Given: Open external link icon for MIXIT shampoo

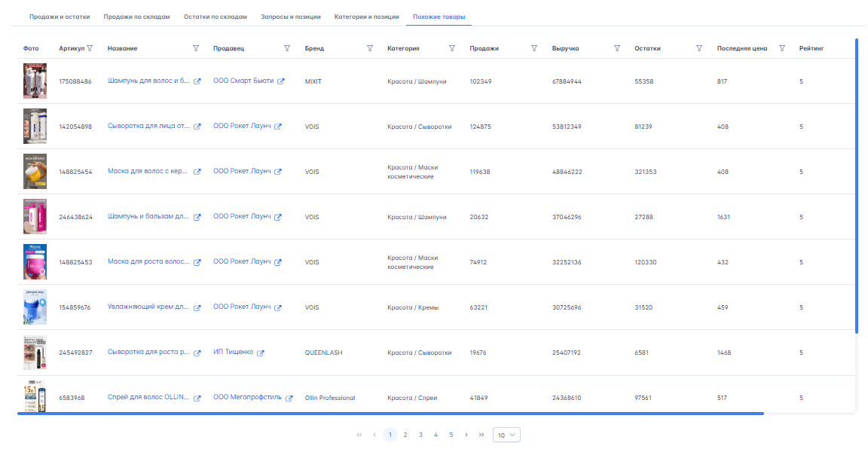Looking at the screenshot, I should 197,81.
